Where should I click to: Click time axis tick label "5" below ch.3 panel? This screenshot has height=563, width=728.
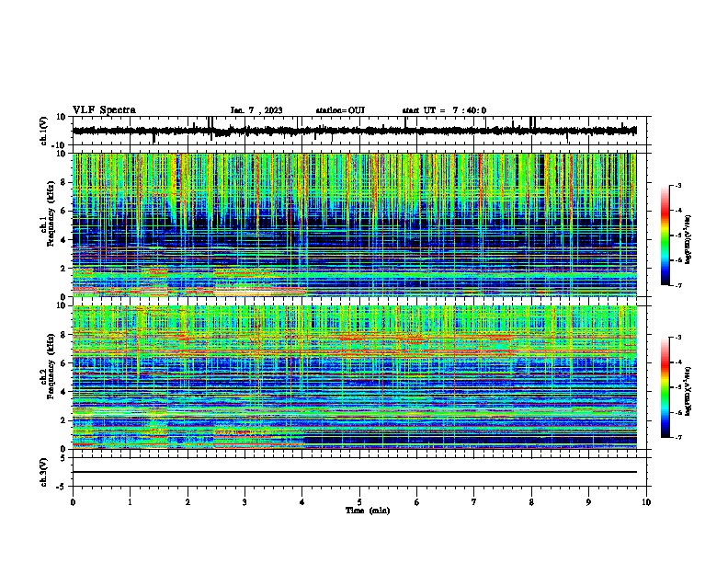359,502
